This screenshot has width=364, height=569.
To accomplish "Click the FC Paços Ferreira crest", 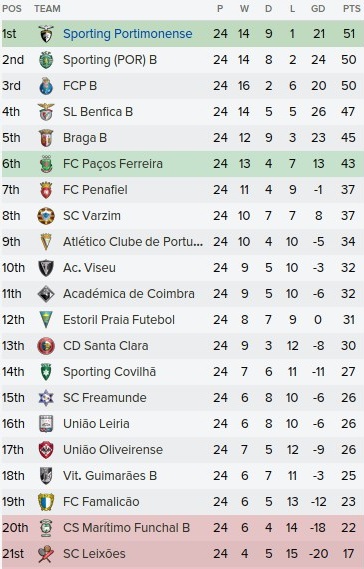I will (46, 164).
